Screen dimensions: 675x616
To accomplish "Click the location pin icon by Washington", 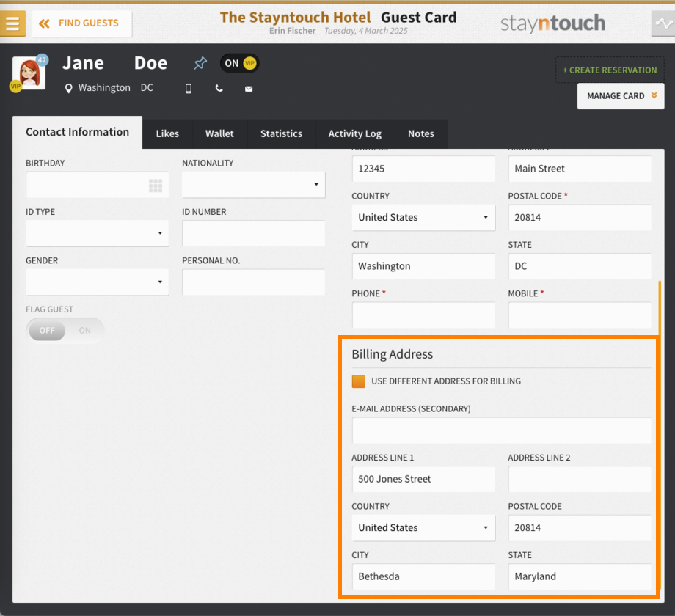I will coord(68,89).
